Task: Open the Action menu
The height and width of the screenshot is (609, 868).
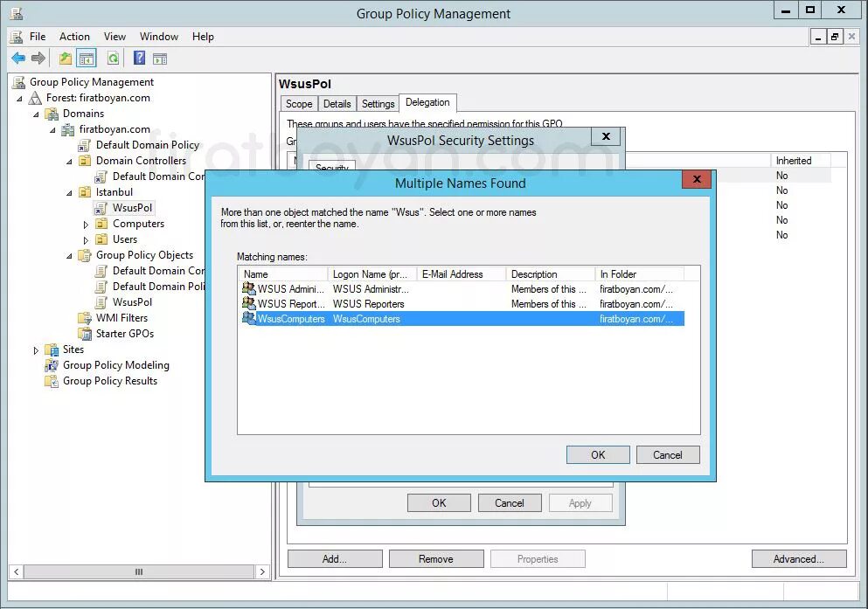Action: (74, 37)
